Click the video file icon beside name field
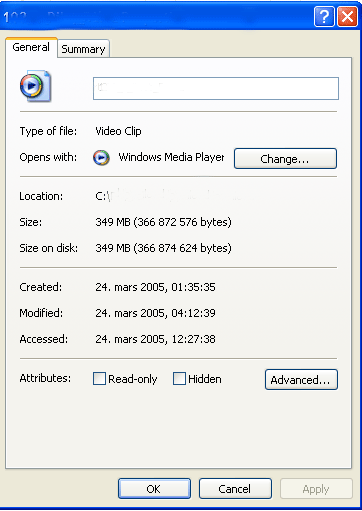The width and height of the screenshot is (362, 511). tap(35, 86)
